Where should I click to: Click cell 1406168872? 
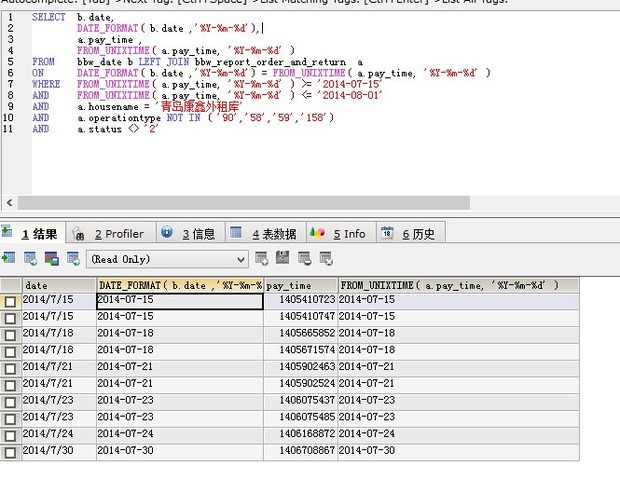[x=301, y=434]
